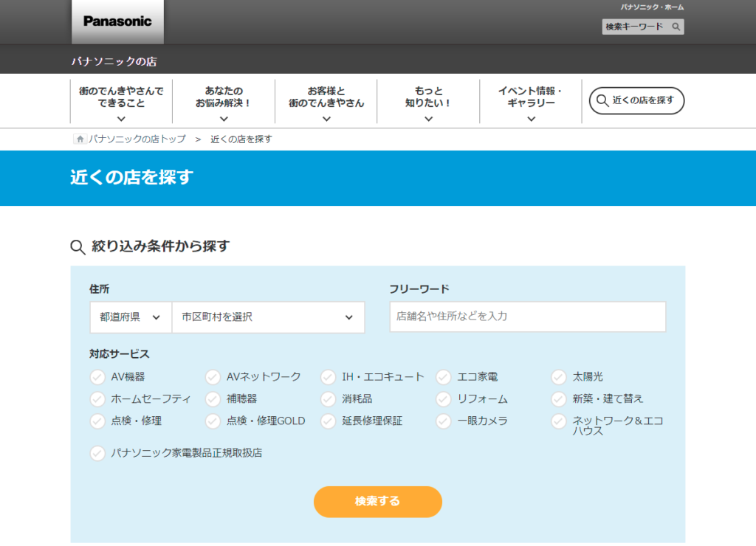Viewport: 756px width, 546px height.
Task: Toggle the ネットワーク＆エコハウス checkbox
Action: coord(558,421)
